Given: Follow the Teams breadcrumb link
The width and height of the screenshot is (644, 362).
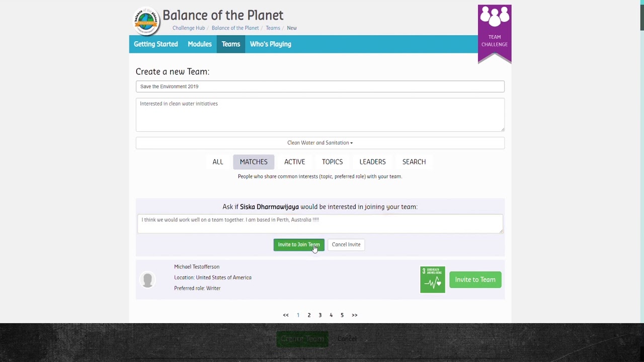Looking at the screenshot, I should tap(273, 28).
